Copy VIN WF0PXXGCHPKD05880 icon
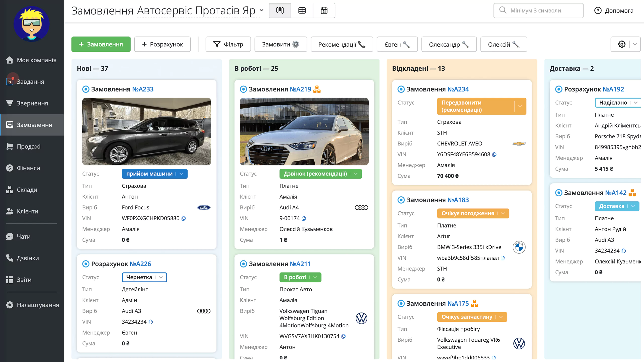 [x=184, y=218]
